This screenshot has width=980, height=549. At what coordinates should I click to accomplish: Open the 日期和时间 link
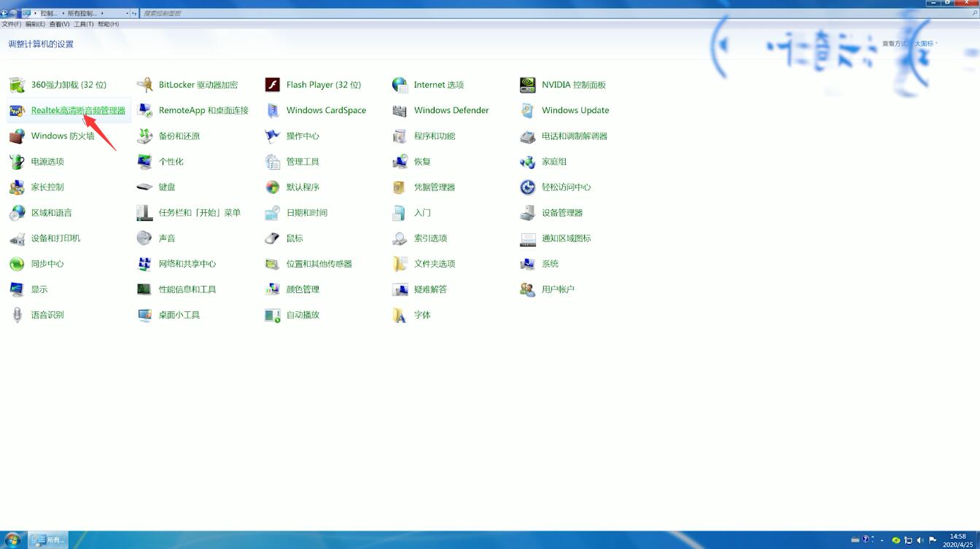click(x=307, y=213)
